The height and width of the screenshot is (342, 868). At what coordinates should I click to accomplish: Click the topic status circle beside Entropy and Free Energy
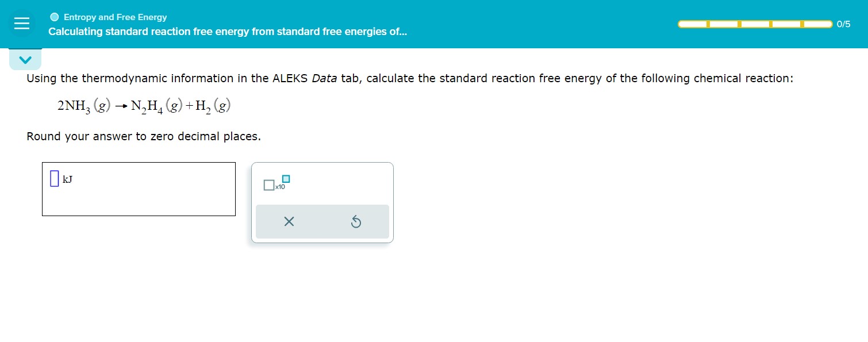pyautogui.click(x=55, y=17)
